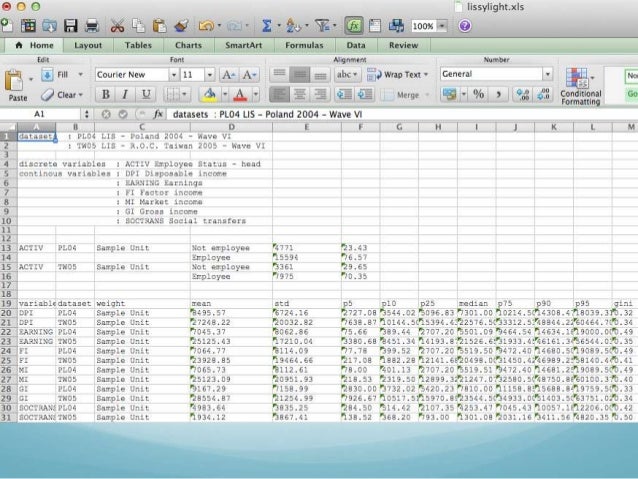Apply comma thousands separator style
This screenshot has width=638, height=479.
click(x=498, y=94)
